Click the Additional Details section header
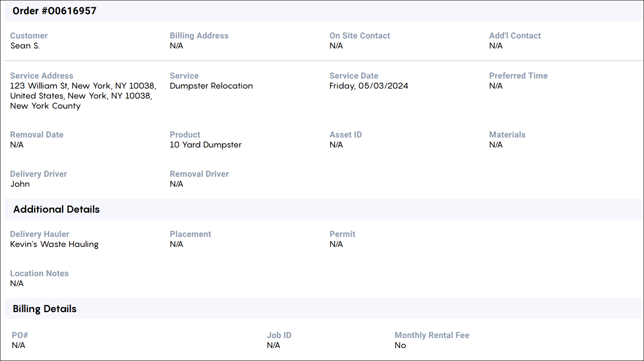 click(x=56, y=209)
